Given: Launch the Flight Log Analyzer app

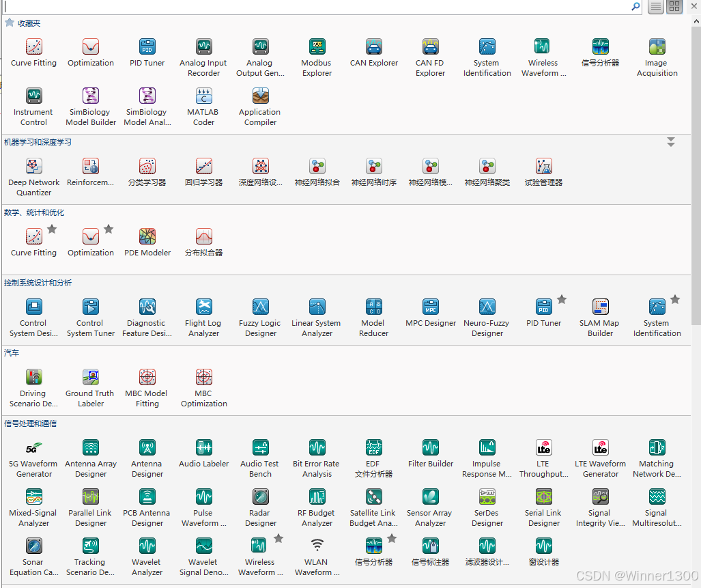Looking at the screenshot, I should (x=203, y=318).
